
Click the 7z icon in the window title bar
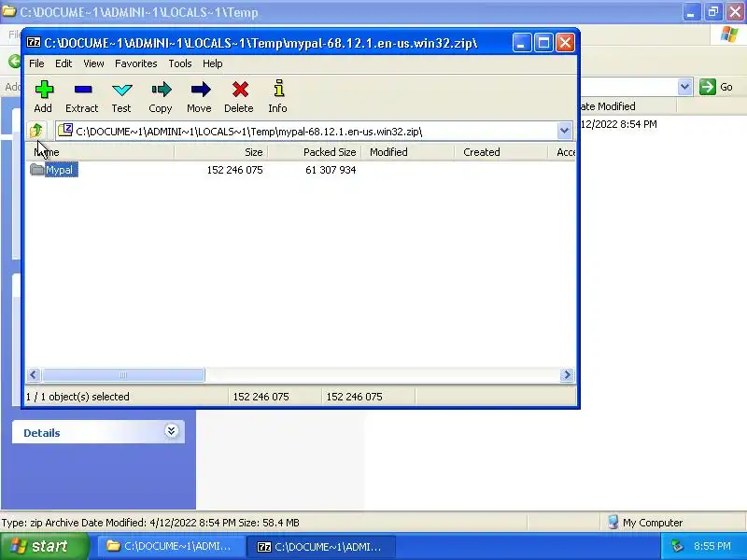click(34, 43)
